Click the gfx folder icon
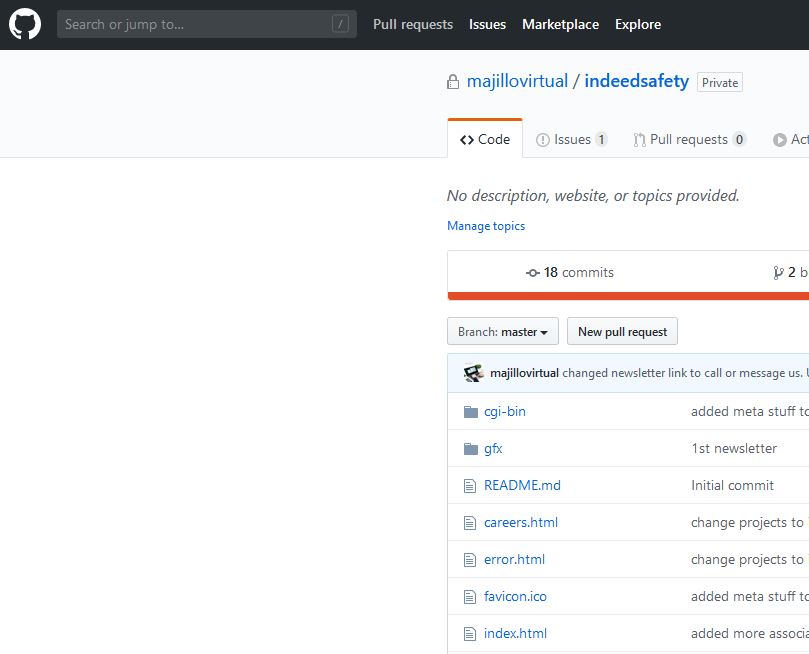 (471, 449)
